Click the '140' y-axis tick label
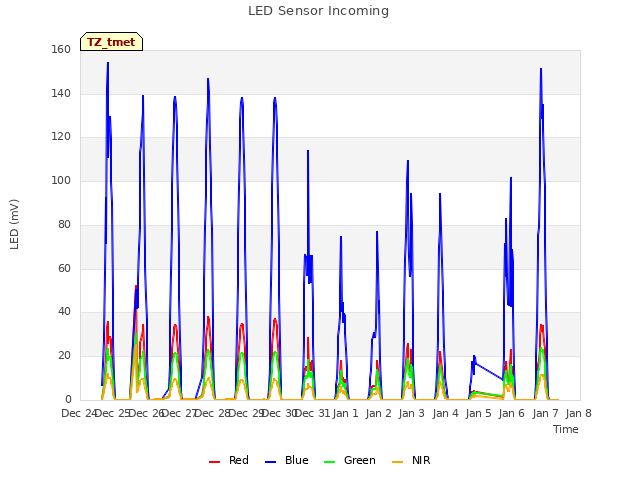Image resolution: width=640 pixels, height=480 pixels. [x=61, y=93]
